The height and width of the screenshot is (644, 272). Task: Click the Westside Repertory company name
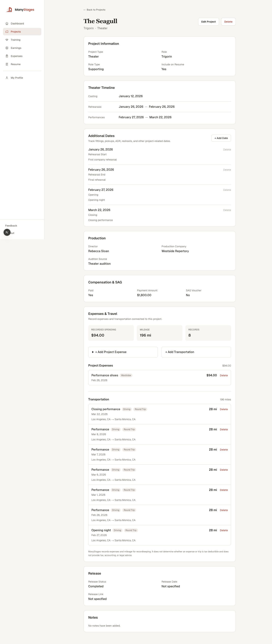click(x=175, y=251)
